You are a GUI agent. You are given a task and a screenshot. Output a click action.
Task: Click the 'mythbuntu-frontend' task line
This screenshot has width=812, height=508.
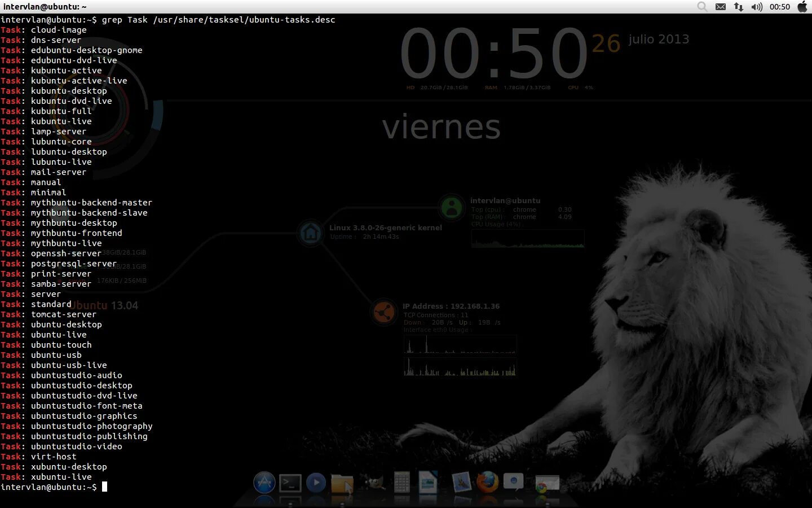pos(61,233)
